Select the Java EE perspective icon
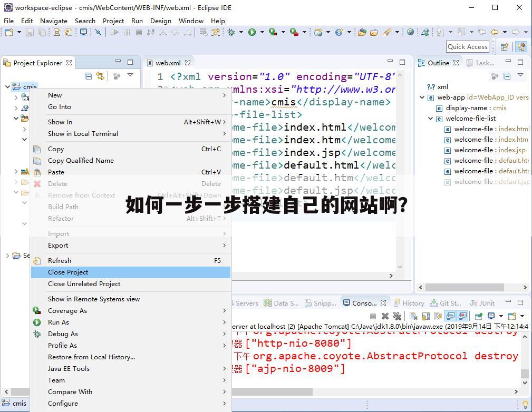The height and width of the screenshot is (412, 532). point(521,47)
